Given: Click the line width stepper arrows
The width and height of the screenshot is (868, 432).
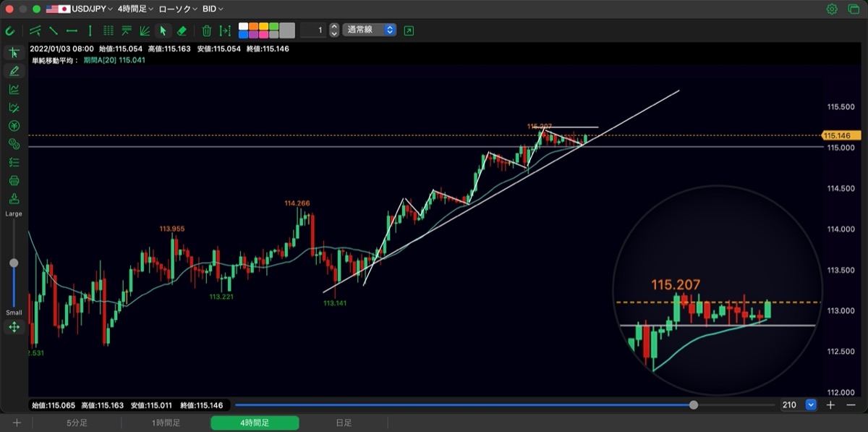Looking at the screenshot, I should click(334, 30).
